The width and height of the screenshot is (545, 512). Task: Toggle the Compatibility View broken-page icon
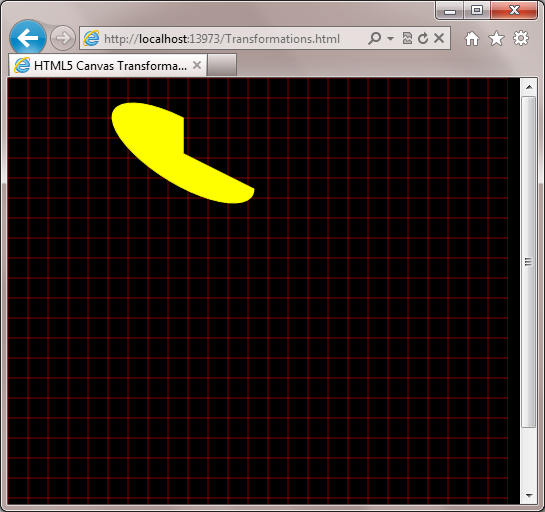click(x=407, y=38)
